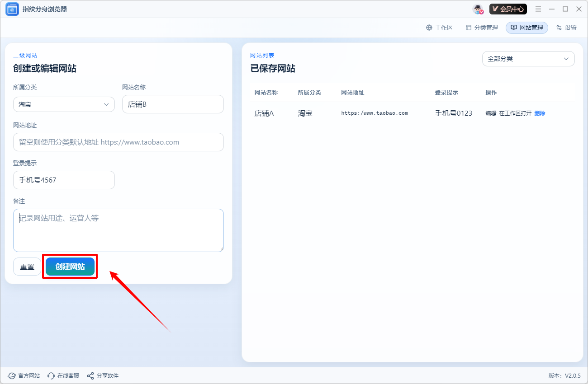Close the application window
The image size is (588, 384).
(x=579, y=9)
